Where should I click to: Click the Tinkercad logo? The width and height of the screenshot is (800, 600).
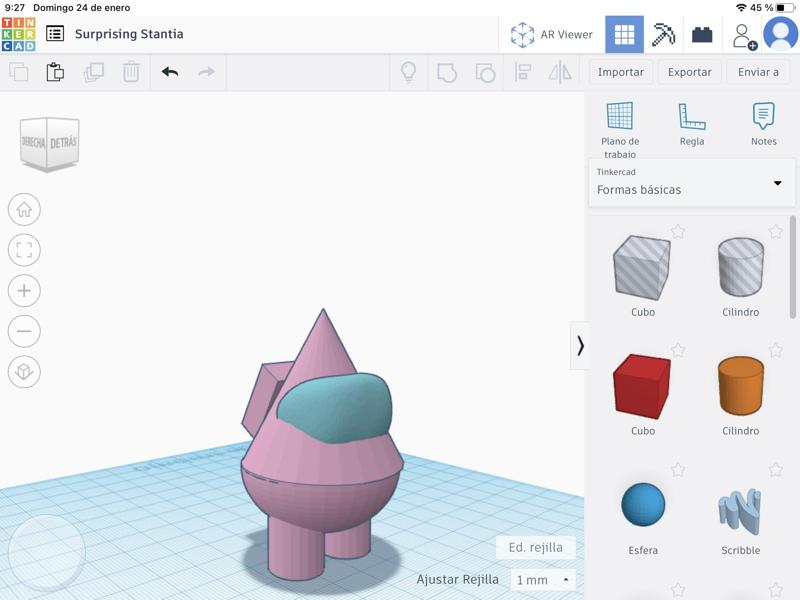click(18, 34)
